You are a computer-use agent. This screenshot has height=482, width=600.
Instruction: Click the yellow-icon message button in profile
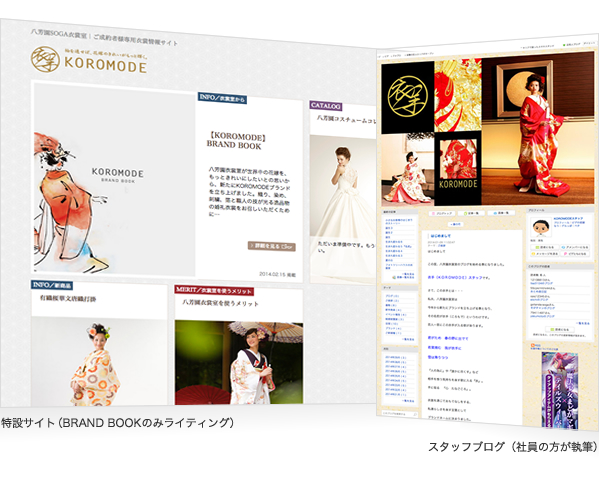coord(545,254)
